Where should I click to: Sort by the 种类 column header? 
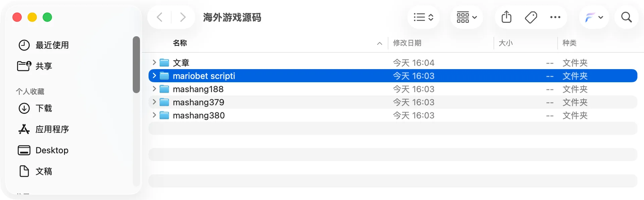570,43
